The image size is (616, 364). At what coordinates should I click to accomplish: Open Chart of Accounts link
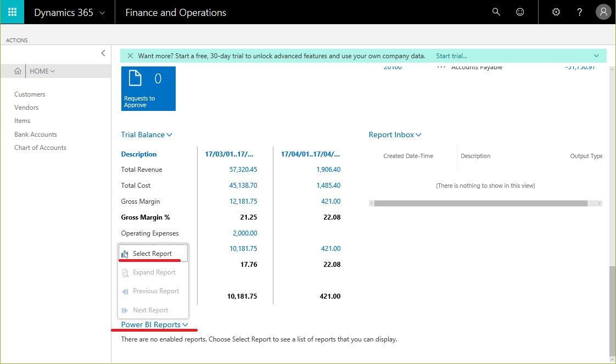41,148
